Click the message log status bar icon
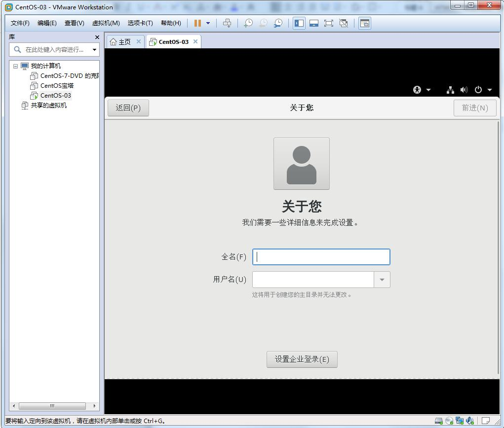 coord(486,421)
